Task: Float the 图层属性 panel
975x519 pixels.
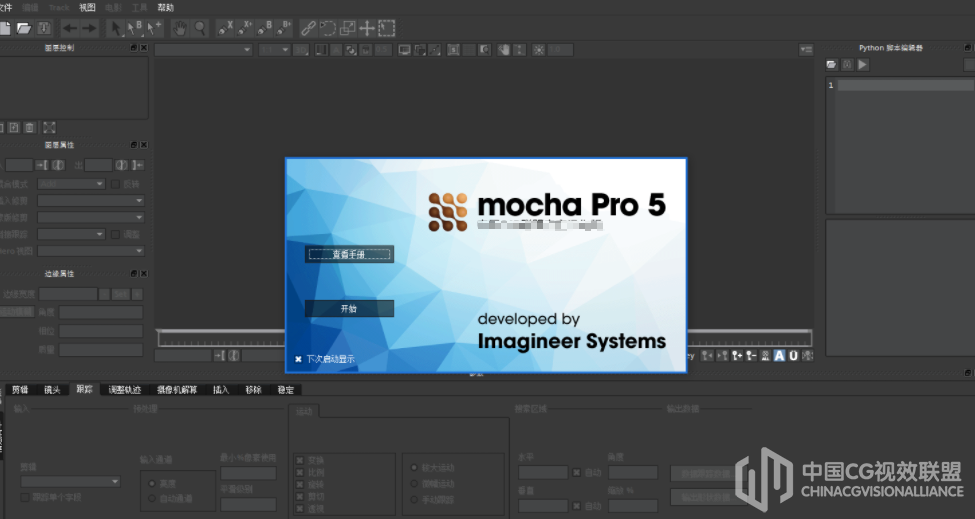Action: pyautogui.click(x=134, y=145)
